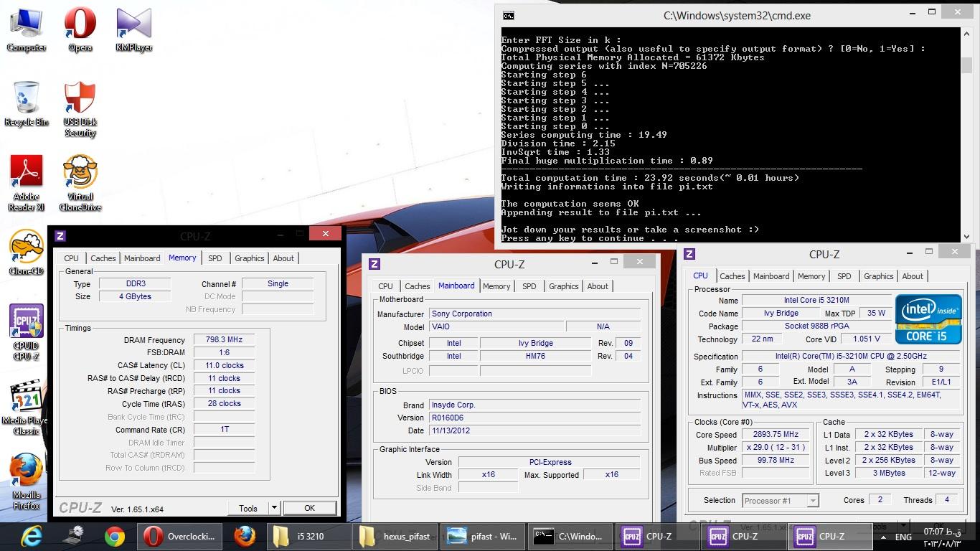Click the Threads value 4

[947, 499]
